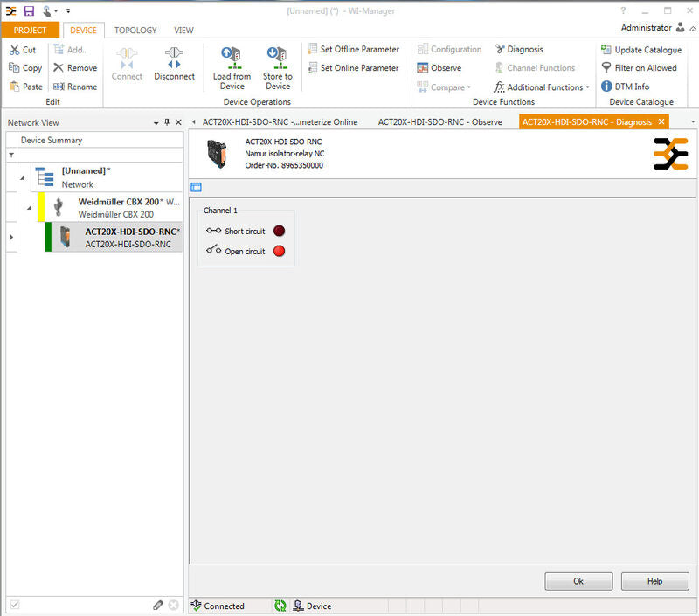Remove the selected device
Image resolution: width=699 pixels, height=616 pixels.
(75, 68)
